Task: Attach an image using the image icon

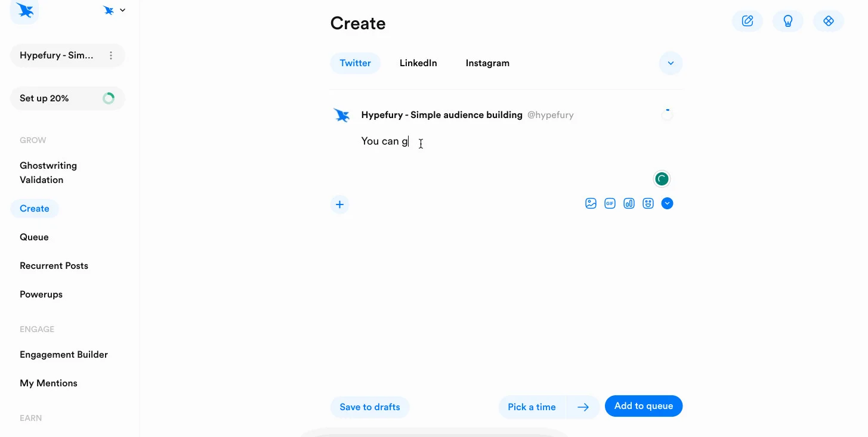Action: click(591, 203)
